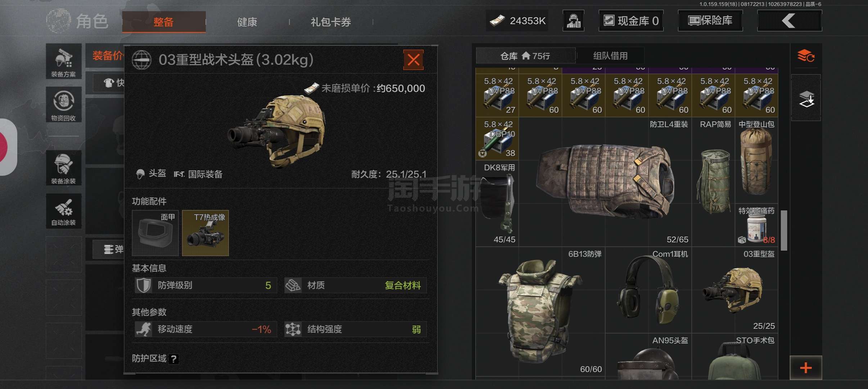Switch to the 健康 tab
This screenshot has width=868, height=389.
click(x=247, y=22)
